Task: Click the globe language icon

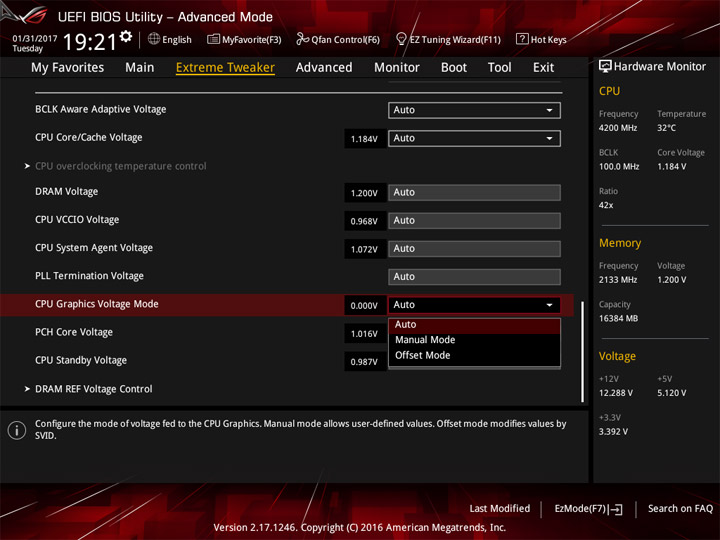Action: (154, 39)
